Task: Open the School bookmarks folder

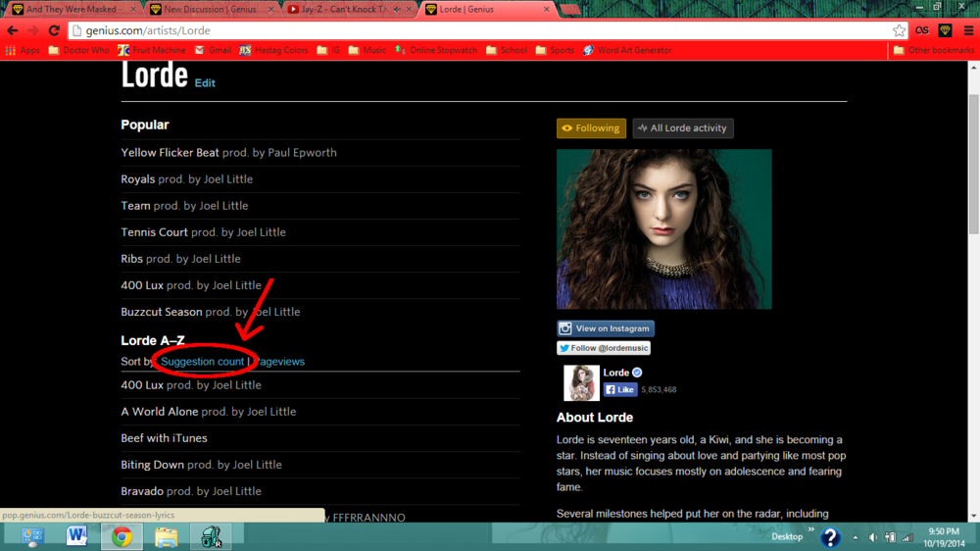Action: click(506, 50)
